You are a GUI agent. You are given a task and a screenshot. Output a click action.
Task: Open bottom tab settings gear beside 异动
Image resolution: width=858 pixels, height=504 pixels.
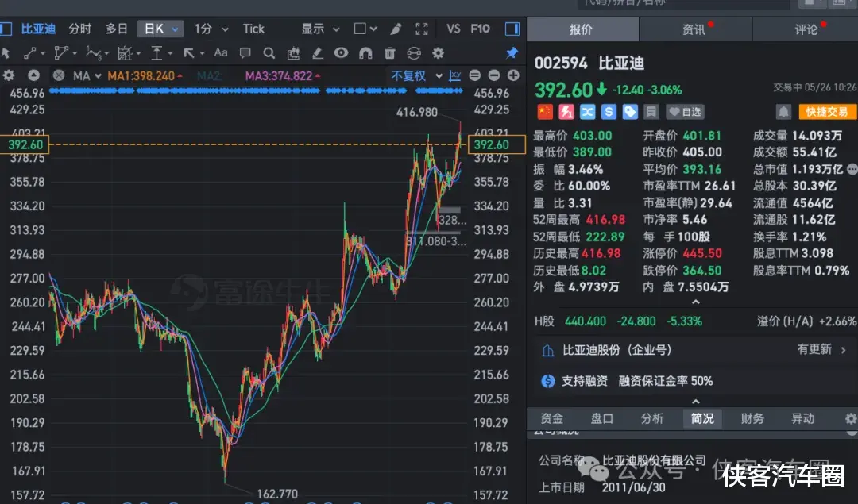click(x=851, y=419)
